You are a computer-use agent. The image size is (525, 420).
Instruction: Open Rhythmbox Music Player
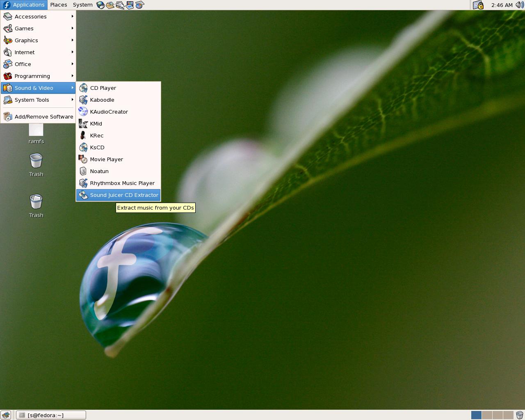(118, 183)
